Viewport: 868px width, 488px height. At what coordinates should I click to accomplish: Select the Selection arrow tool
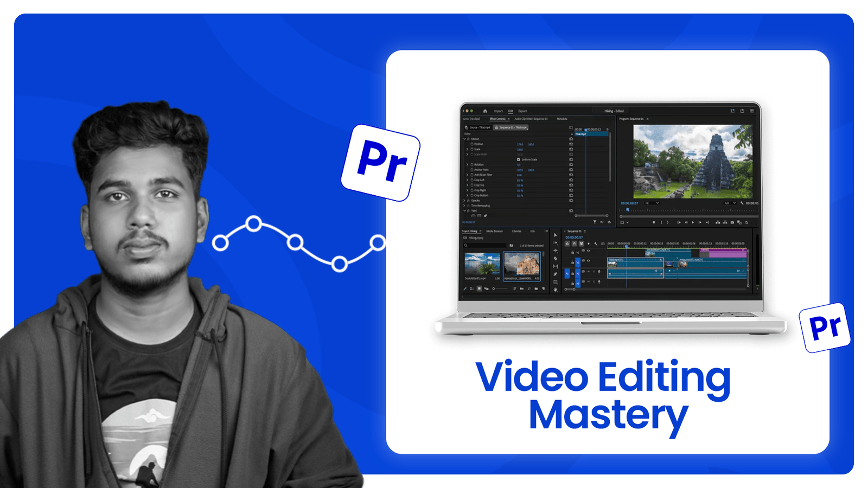(x=555, y=235)
